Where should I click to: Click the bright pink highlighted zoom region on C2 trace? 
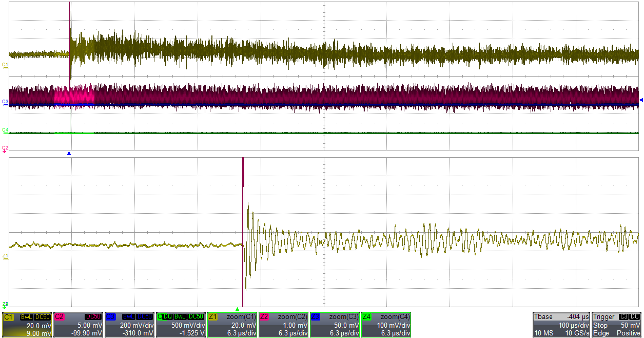pos(74,96)
